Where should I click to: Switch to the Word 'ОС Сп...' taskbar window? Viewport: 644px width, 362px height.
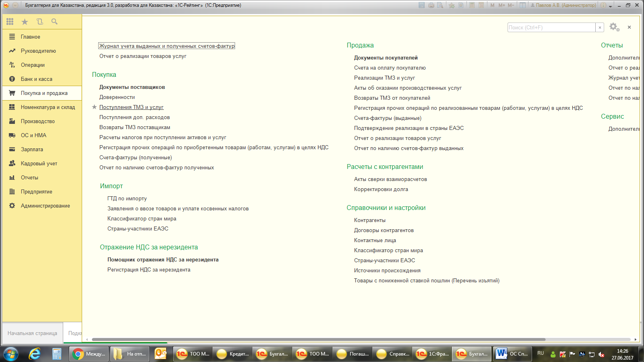point(512,354)
